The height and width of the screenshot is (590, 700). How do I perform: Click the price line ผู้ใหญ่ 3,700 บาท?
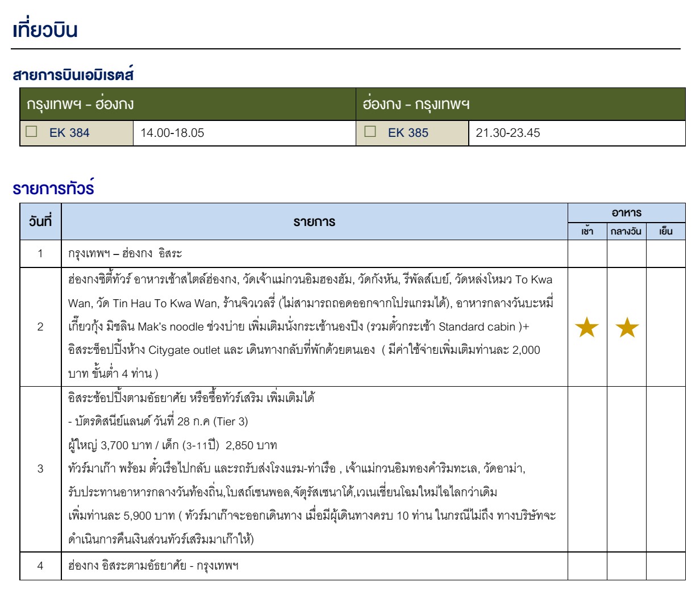(x=173, y=445)
